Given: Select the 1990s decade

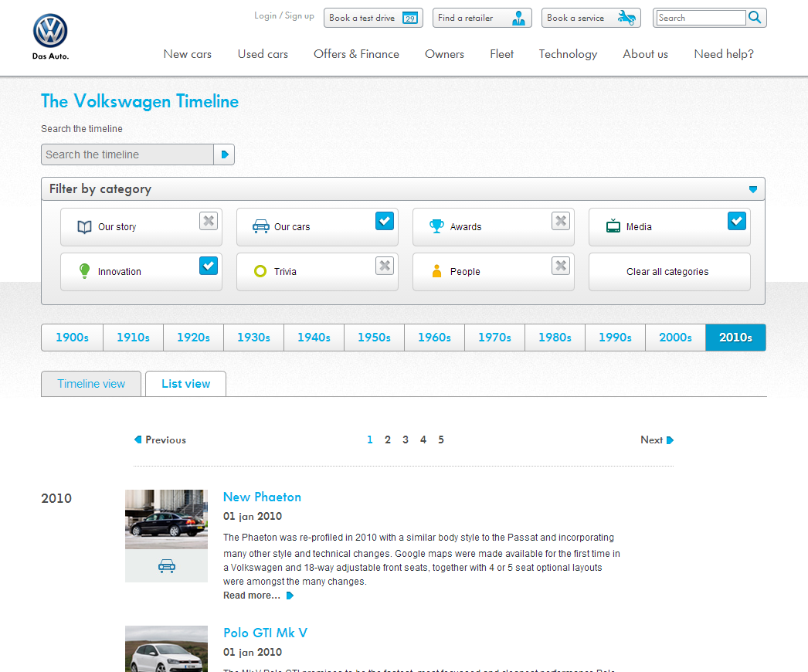Looking at the screenshot, I should [x=616, y=338].
